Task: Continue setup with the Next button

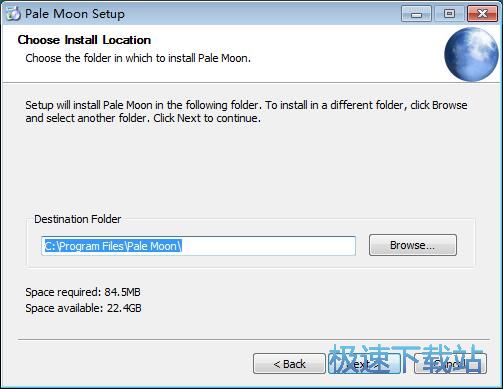Action: (365, 364)
